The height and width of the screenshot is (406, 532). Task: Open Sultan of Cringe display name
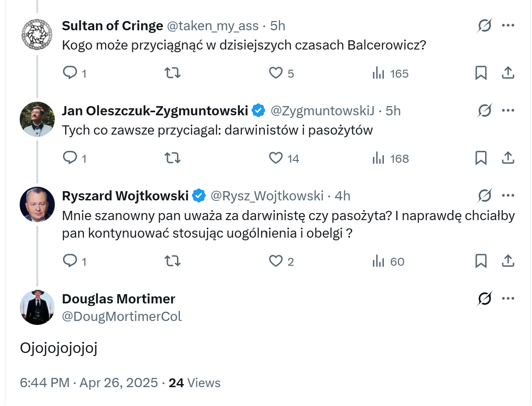coord(113,26)
